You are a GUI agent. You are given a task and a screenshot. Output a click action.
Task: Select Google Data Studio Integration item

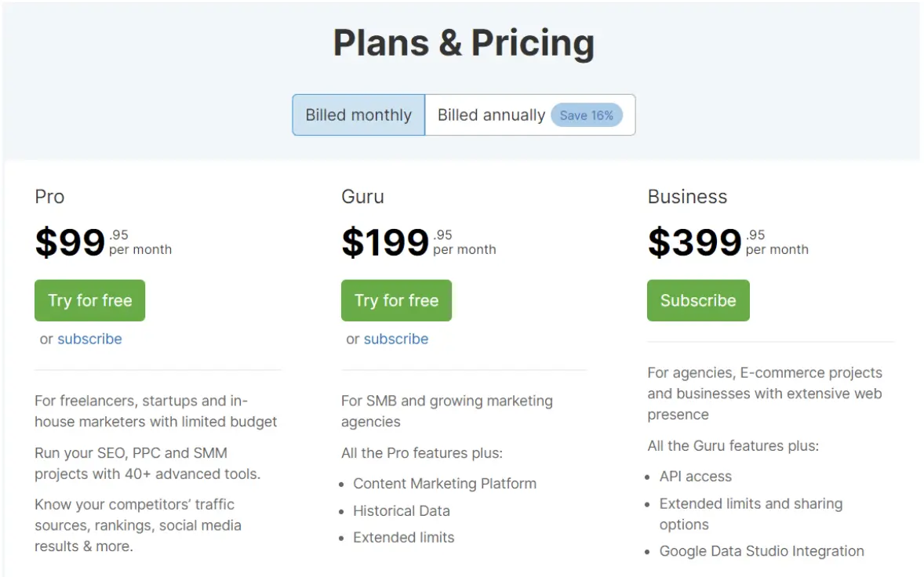click(x=762, y=551)
